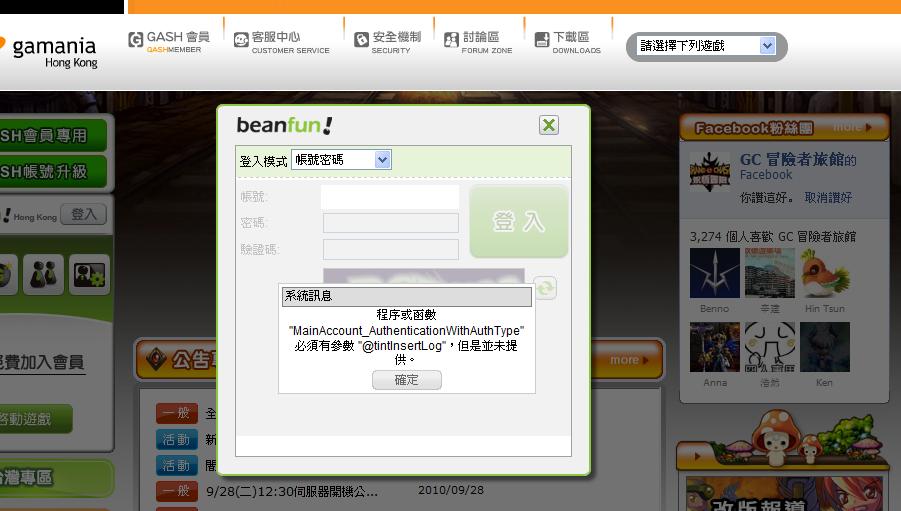Click the 系統訊息 message title bar
The image size is (901, 511).
point(407,296)
